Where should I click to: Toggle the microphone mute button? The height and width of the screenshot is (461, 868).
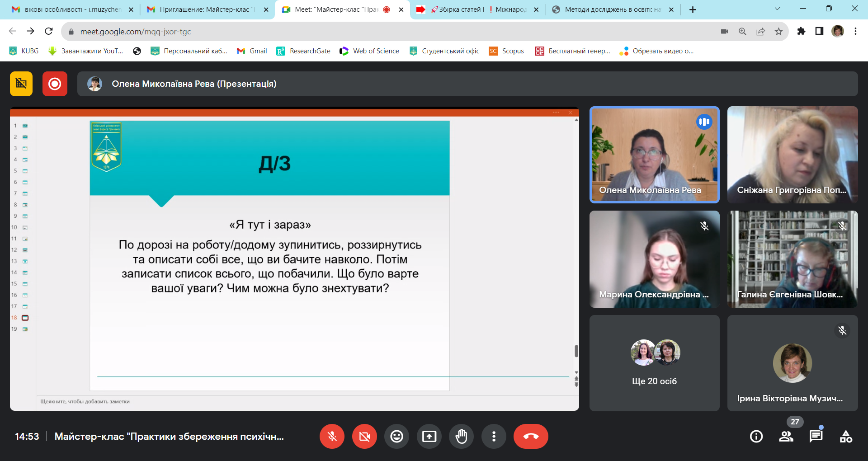tap(332, 437)
